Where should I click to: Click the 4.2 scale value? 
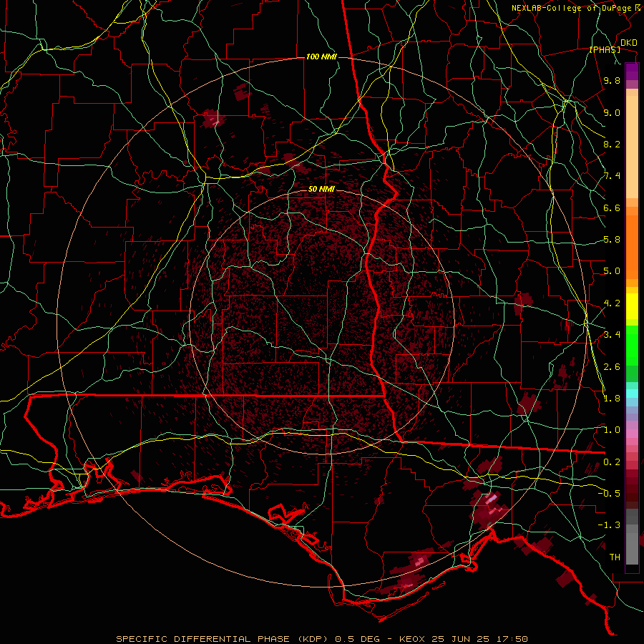pos(612,303)
